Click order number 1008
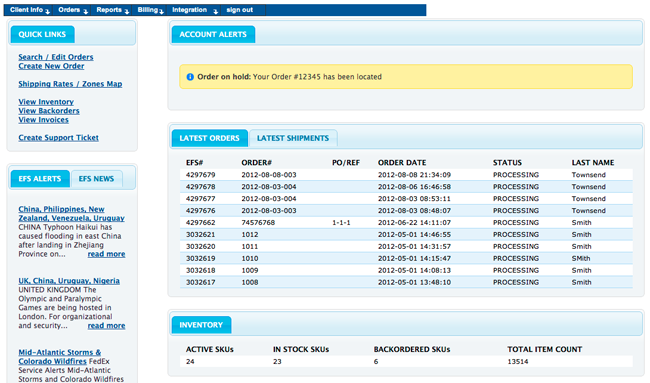This screenshot has height=383, width=650. pyautogui.click(x=250, y=282)
